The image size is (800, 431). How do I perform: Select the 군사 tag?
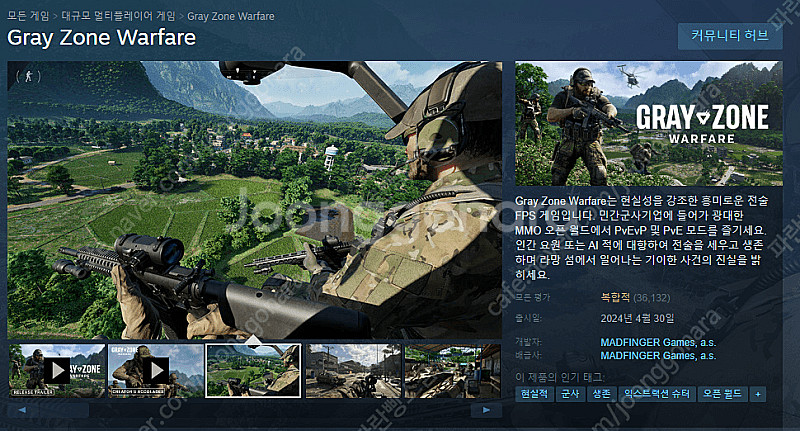570,394
